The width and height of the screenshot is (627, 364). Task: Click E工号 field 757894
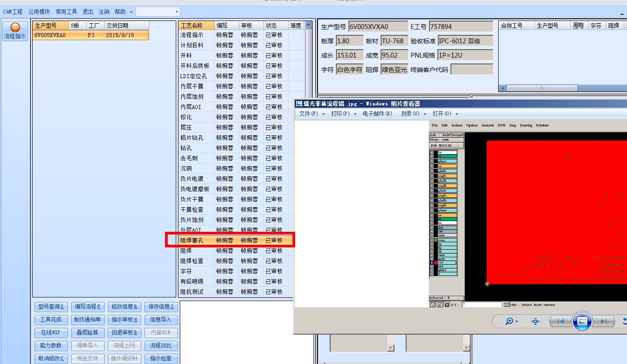[x=461, y=26]
